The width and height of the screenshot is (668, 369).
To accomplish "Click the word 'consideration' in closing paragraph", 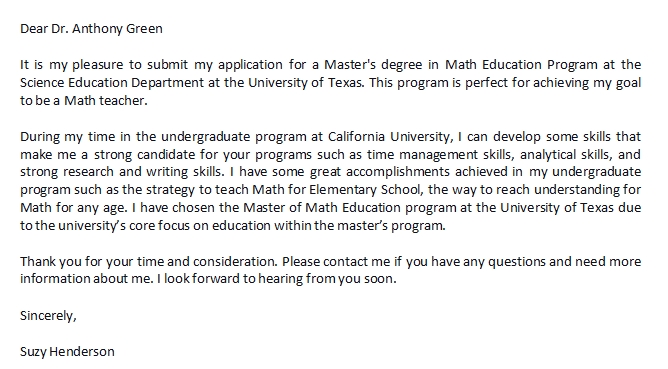I will (x=235, y=261).
